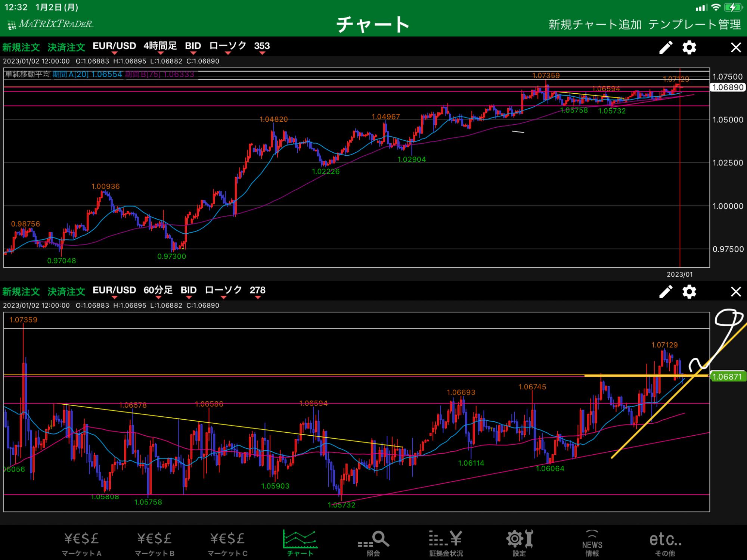
Task: Open settings gear on 4-hour chart
Action: pyautogui.click(x=689, y=47)
